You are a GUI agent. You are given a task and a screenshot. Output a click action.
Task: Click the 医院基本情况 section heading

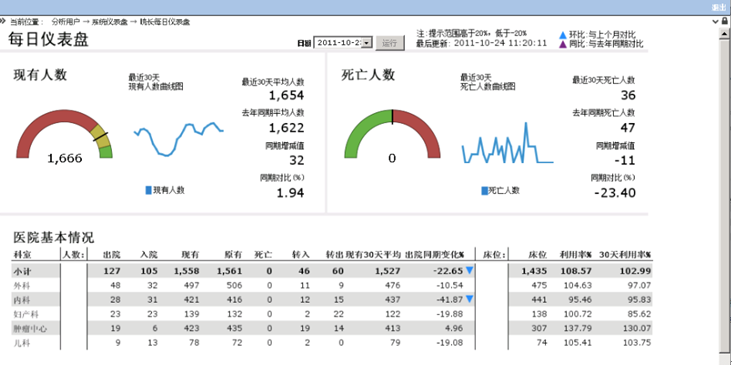tap(54, 238)
